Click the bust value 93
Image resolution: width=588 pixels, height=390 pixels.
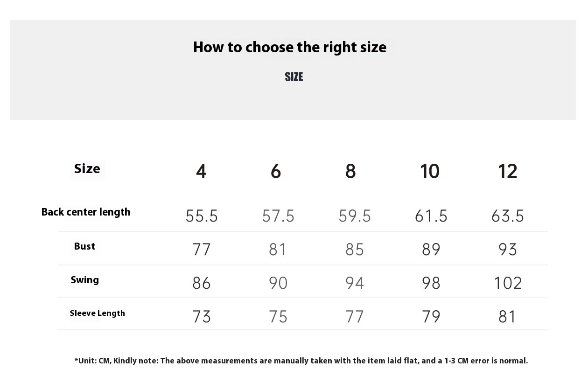pos(508,250)
